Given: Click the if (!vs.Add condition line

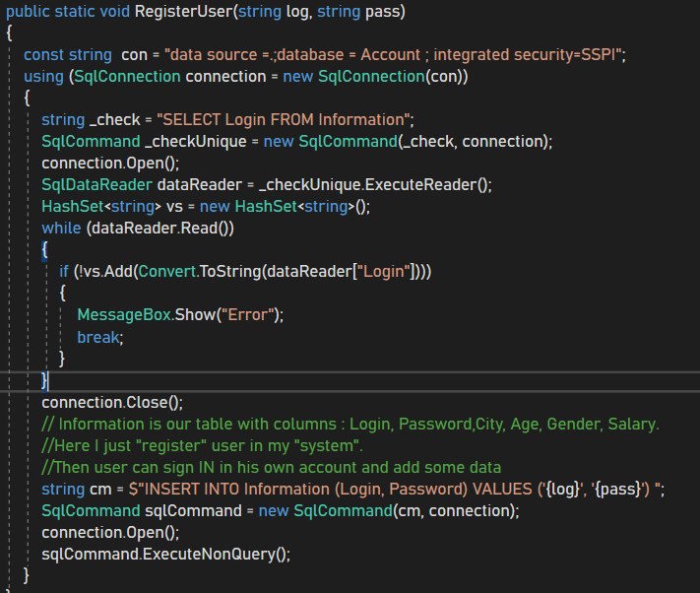Looking at the screenshot, I should point(245,272).
